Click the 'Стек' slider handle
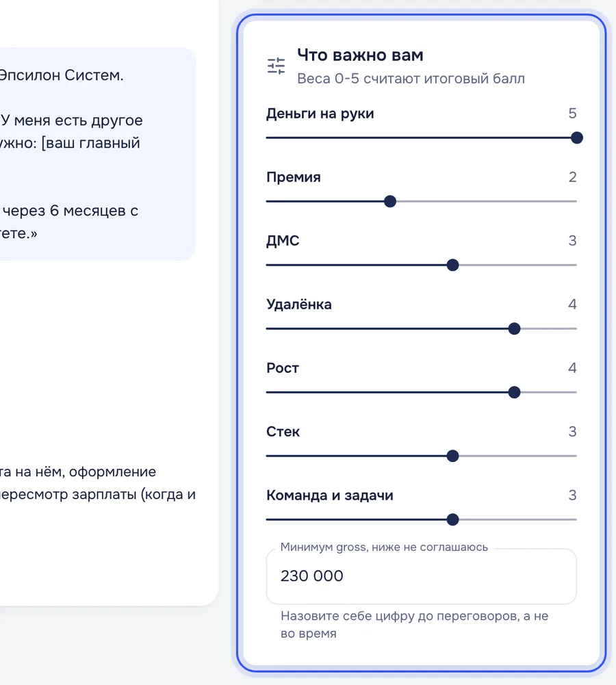The width and height of the screenshot is (616, 685). coord(452,456)
